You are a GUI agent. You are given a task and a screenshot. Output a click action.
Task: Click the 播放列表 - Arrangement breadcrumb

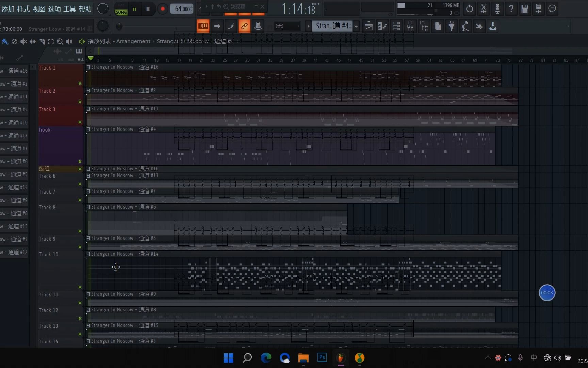119,41
